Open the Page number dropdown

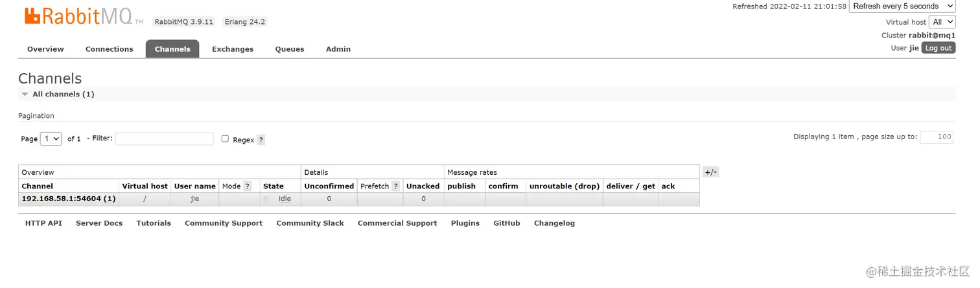pos(51,138)
